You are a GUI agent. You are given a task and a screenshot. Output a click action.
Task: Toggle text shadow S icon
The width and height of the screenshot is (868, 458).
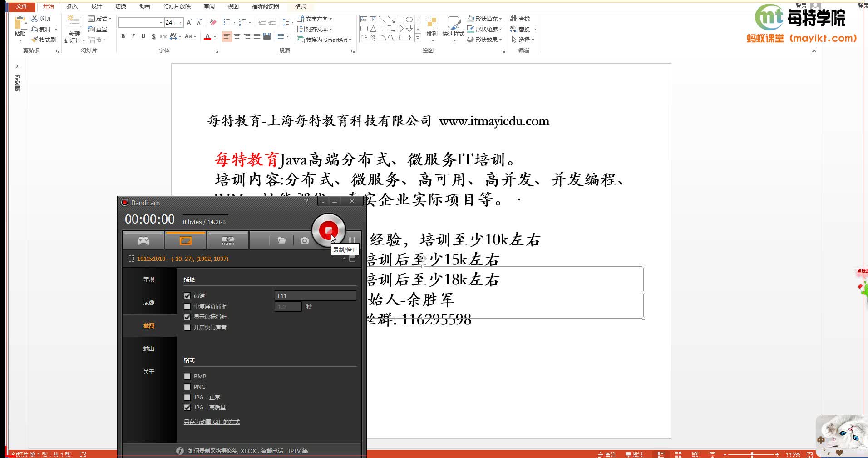tap(153, 36)
